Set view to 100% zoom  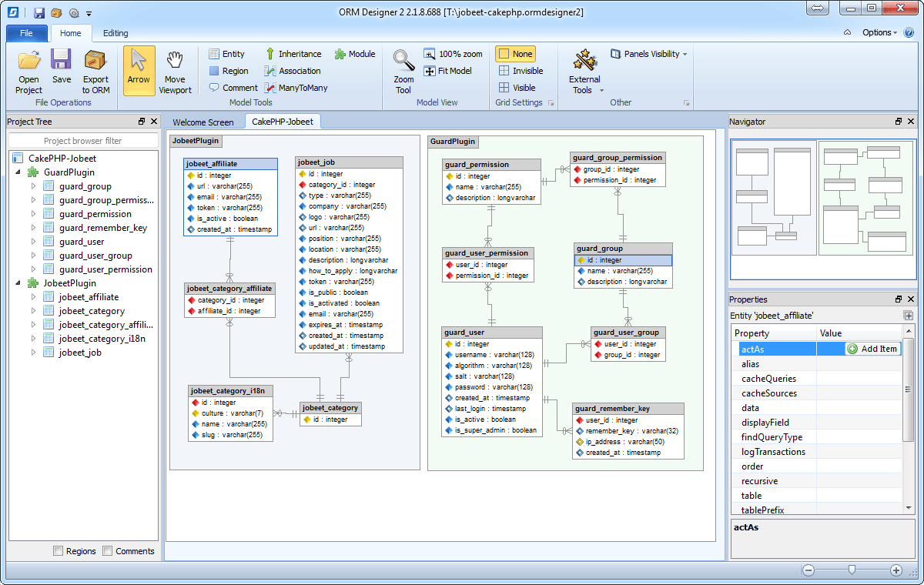pyautogui.click(x=453, y=54)
